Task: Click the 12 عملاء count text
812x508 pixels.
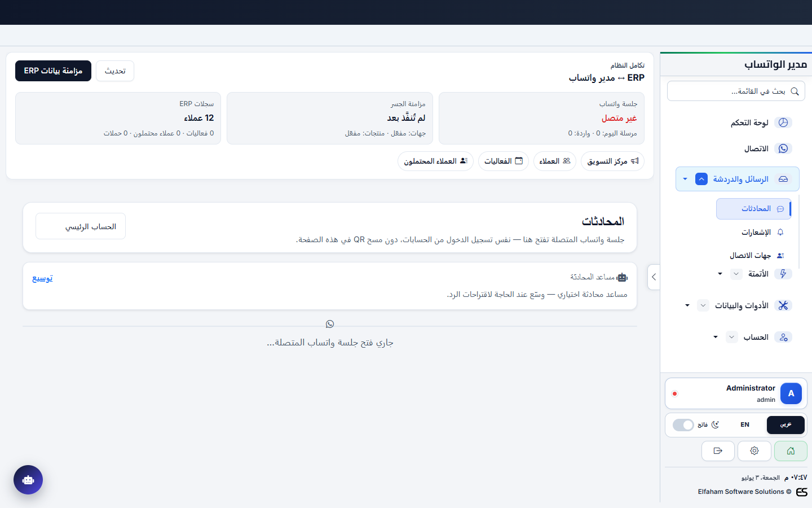Action: click(x=199, y=118)
